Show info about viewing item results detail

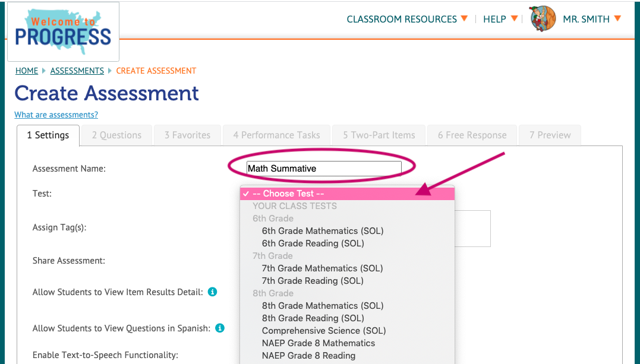pos(212,292)
